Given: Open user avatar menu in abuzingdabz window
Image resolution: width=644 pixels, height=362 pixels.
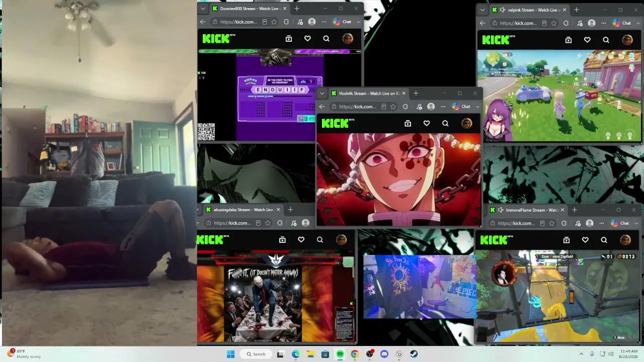Looking at the screenshot, I should click(x=341, y=240).
